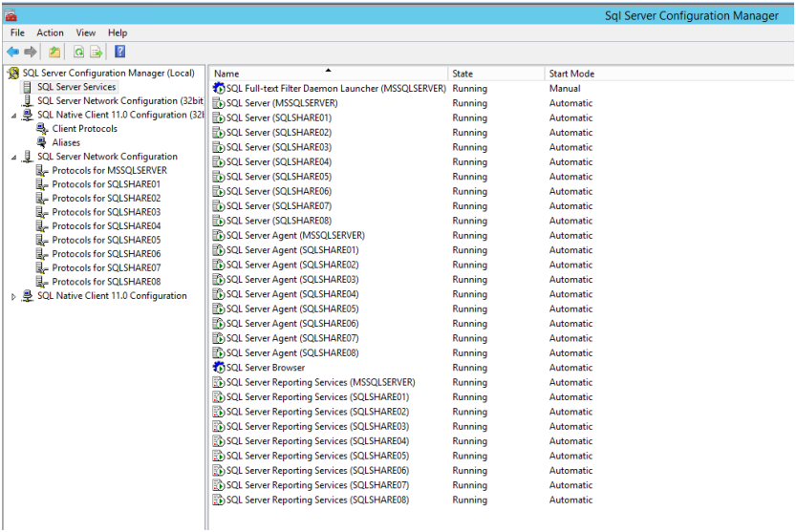Select Protocols for SQLSHARE06 in tree
The width and height of the screenshot is (796, 532).
[106, 254]
